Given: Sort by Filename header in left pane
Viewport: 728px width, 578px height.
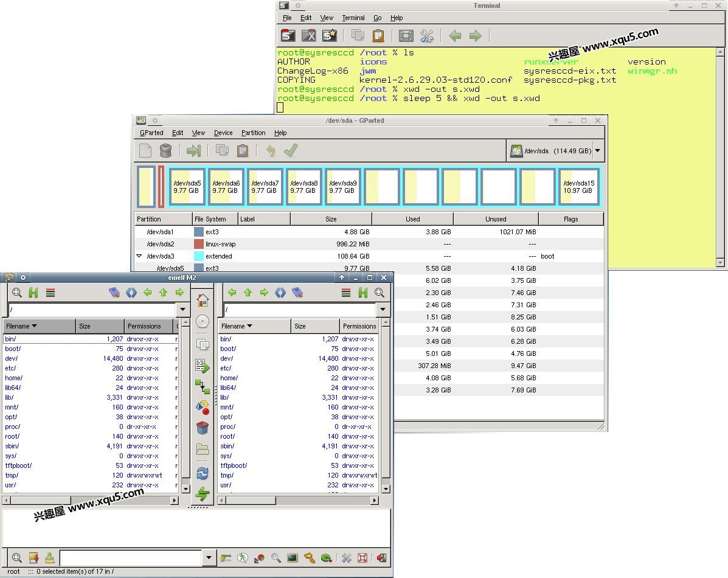Looking at the screenshot, I should (x=39, y=326).
